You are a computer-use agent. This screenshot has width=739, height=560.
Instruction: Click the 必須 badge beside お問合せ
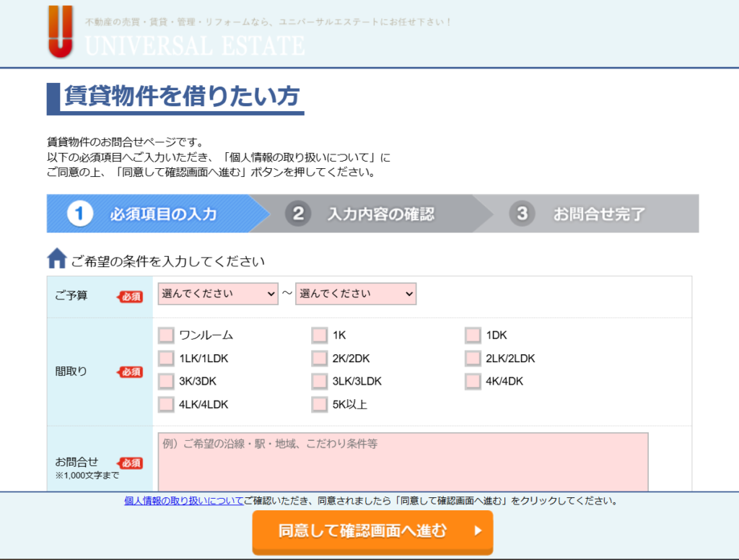pos(131,463)
